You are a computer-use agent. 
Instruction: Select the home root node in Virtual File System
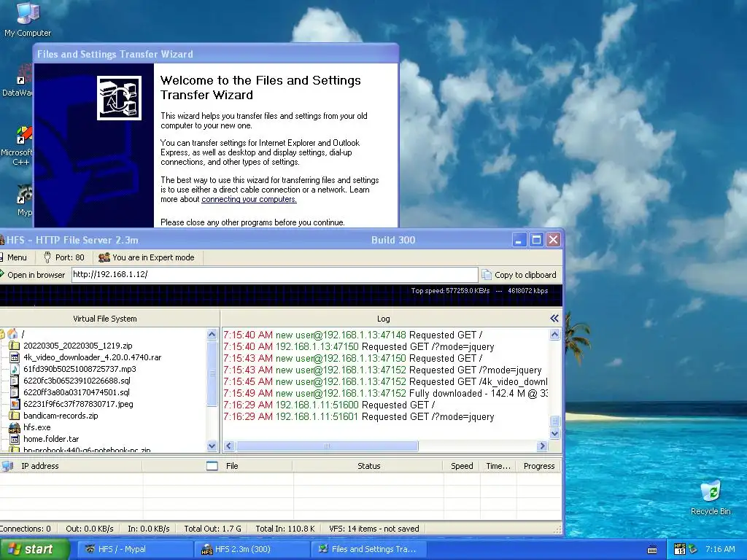click(x=13, y=334)
